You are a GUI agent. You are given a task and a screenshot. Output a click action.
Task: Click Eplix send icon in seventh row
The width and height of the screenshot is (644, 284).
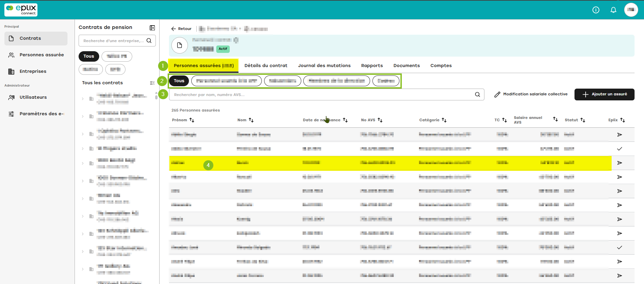click(619, 219)
